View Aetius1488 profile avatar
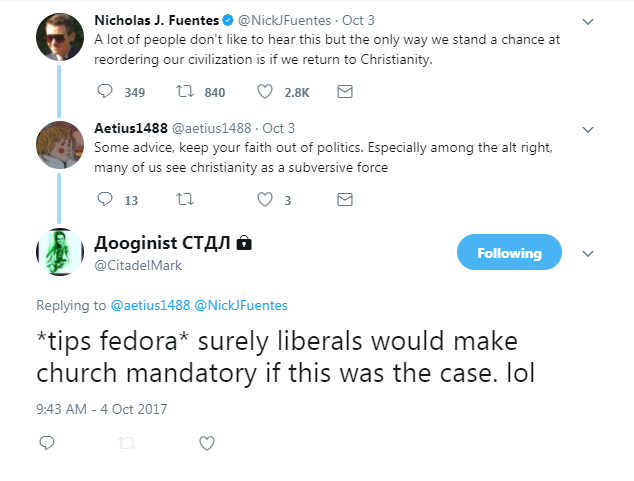 [x=60, y=145]
